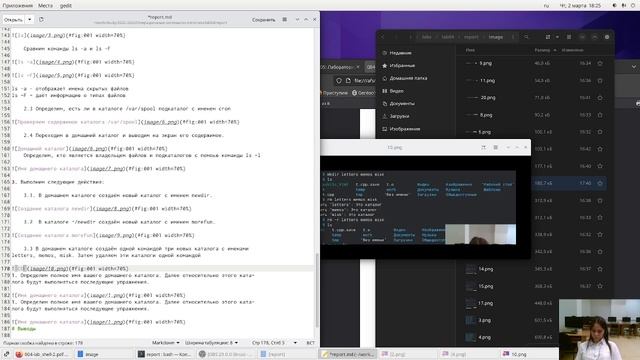Open clock showing 2 марта 18:25
The image size is (640, 360).
[x=580, y=6]
